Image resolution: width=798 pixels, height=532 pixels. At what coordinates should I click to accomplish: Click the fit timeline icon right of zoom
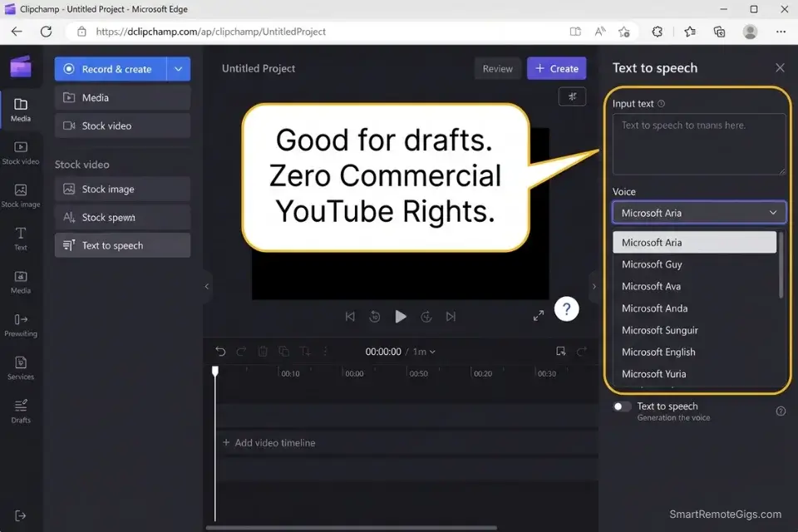560,352
